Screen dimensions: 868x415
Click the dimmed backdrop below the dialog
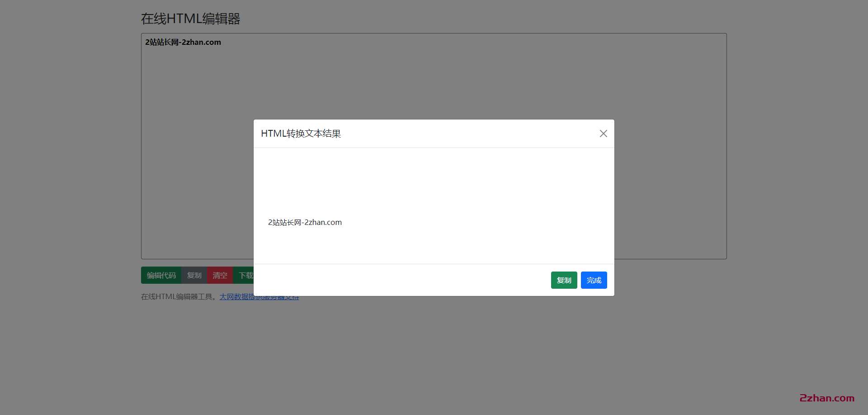coord(434,353)
